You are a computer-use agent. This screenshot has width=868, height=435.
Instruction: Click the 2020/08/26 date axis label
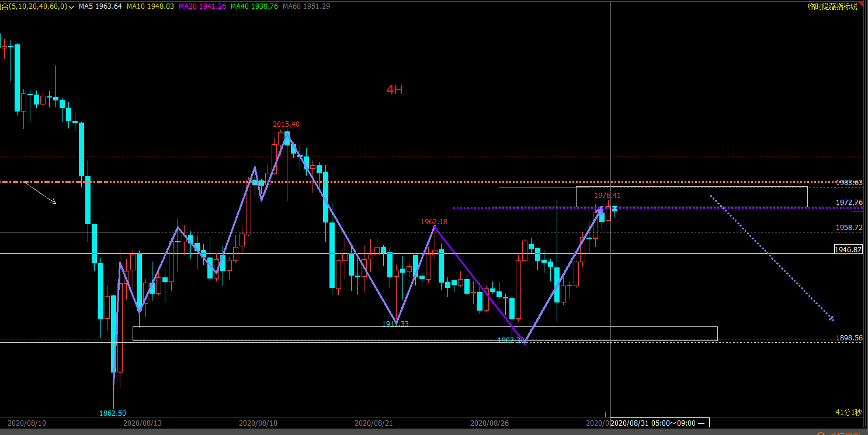(x=489, y=423)
